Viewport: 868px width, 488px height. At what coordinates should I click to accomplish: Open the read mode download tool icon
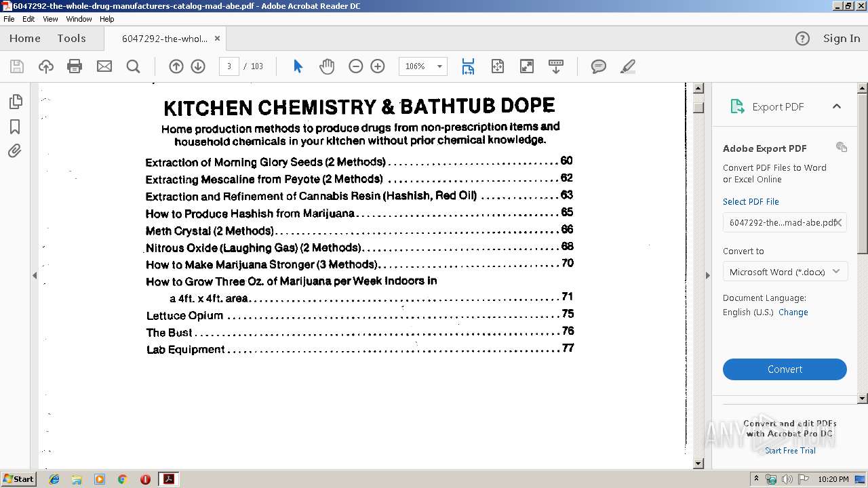556,66
